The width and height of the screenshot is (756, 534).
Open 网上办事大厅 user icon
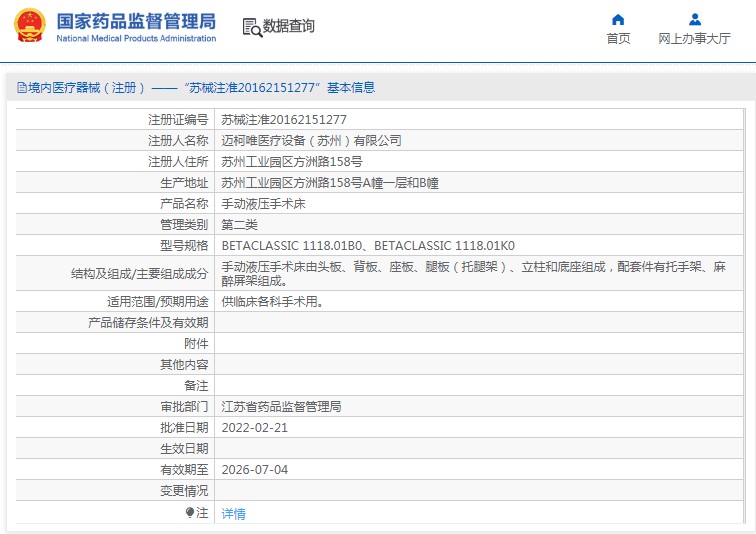[695, 20]
